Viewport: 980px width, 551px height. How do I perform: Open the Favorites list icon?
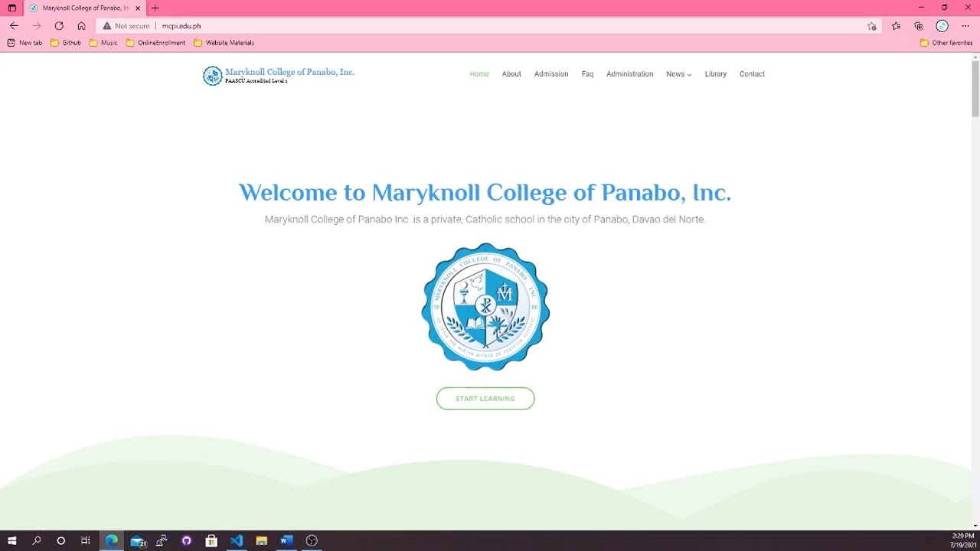(896, 26)
